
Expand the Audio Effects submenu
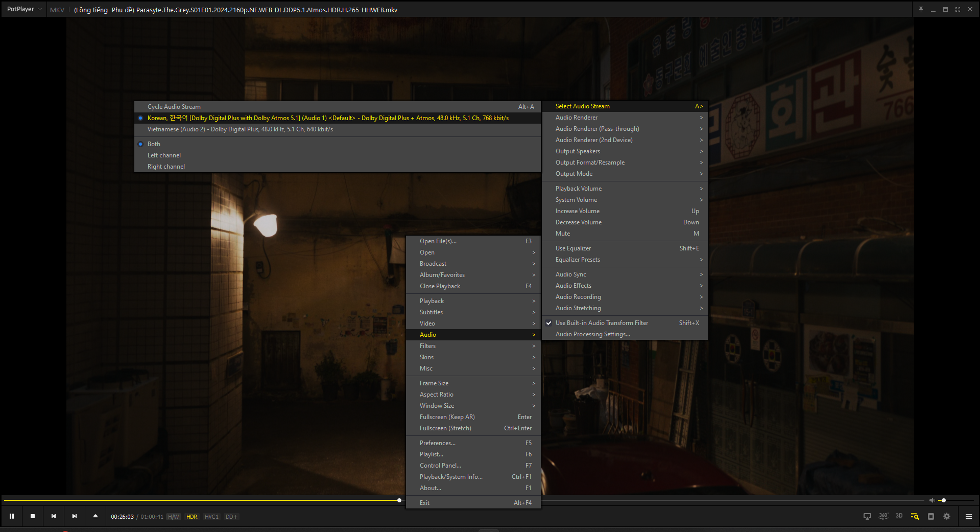(625, 286)
